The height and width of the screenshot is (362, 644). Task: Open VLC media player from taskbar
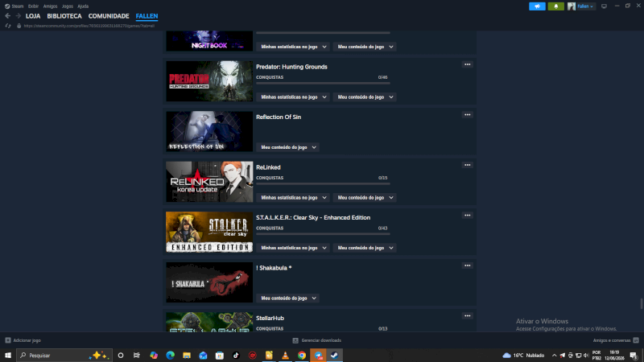coord(285,356)
